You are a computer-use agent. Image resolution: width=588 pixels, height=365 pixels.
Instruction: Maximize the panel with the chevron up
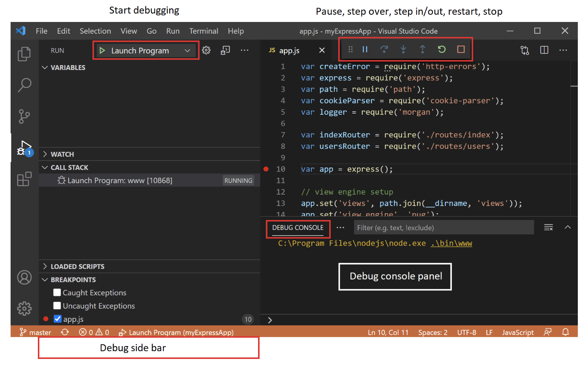coord(568,227)
